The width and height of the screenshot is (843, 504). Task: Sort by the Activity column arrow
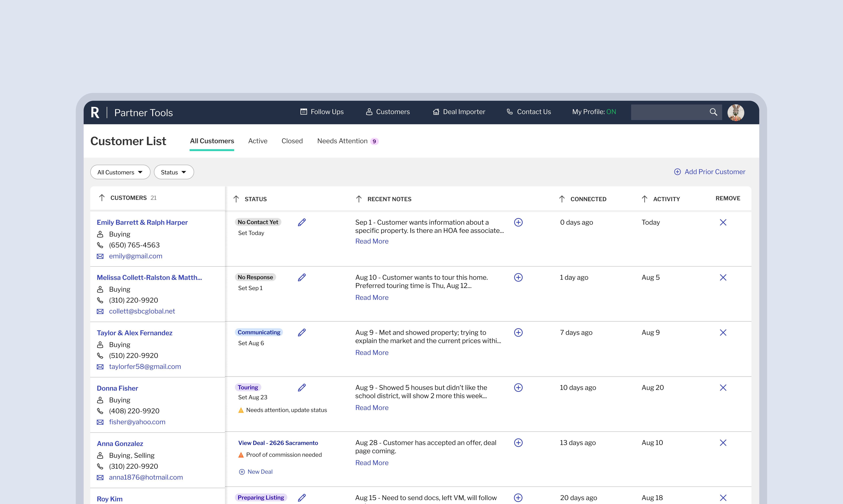point(645,199)
